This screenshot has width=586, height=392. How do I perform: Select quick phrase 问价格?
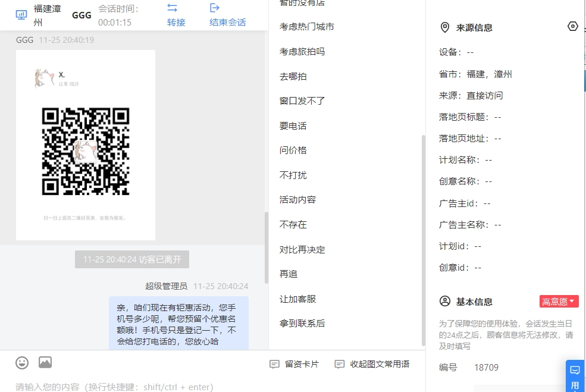[293, 150]
